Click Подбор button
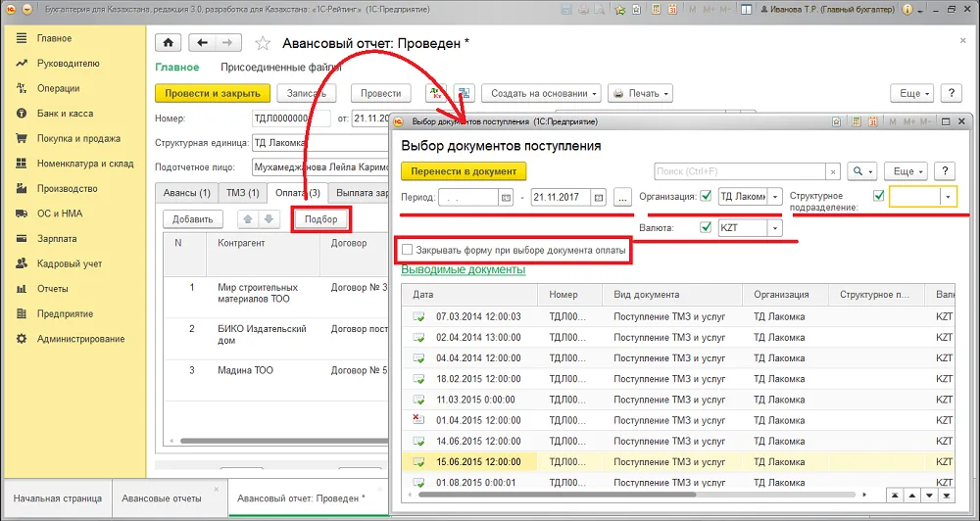The image size is (980, 521). [x=321, y=219]
